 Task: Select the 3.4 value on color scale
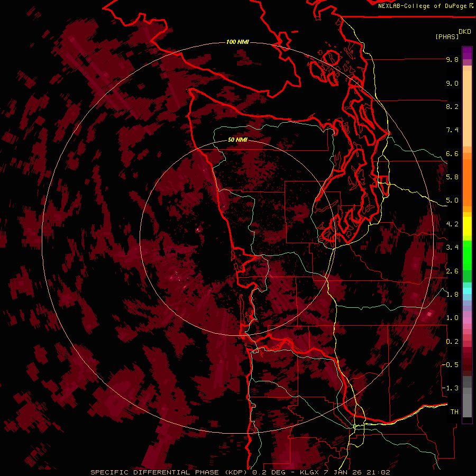(452, 248)
